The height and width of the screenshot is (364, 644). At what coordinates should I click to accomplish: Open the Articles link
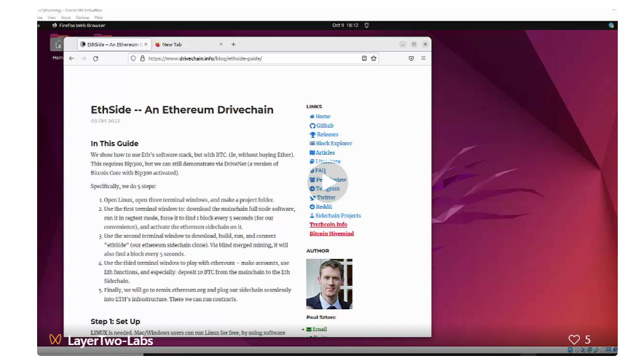325,152
